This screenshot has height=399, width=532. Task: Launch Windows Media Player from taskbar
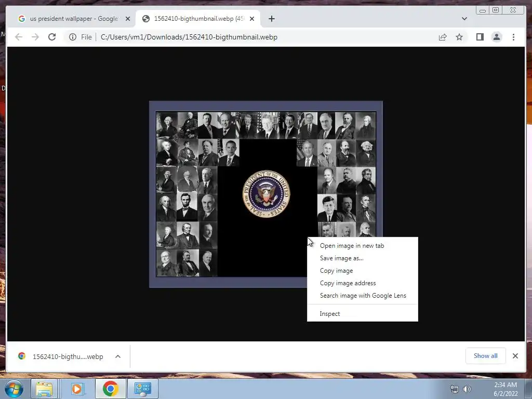[x=77, y=389]
